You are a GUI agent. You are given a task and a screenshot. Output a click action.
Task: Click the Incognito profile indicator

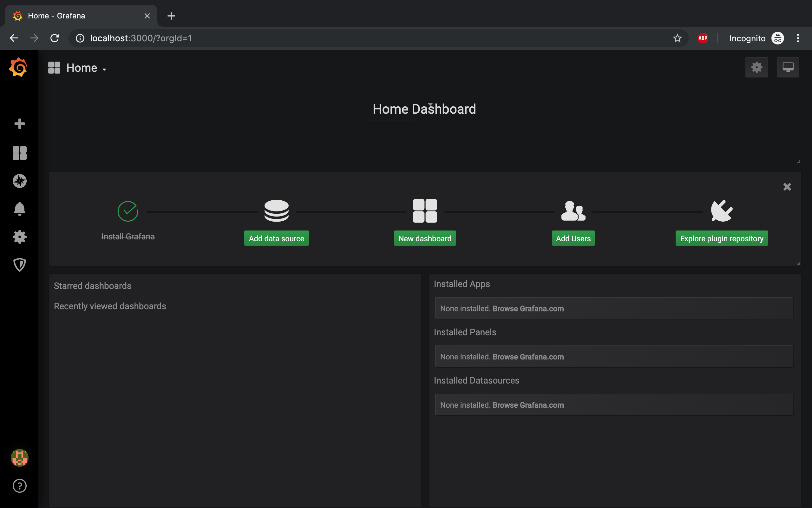756,38
